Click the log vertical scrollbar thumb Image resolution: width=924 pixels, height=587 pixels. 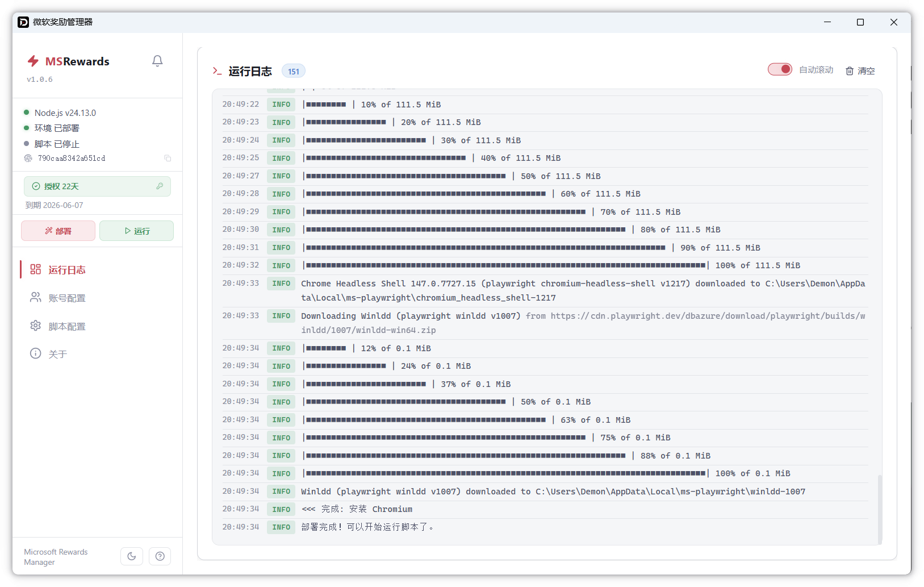click(880, 509)
